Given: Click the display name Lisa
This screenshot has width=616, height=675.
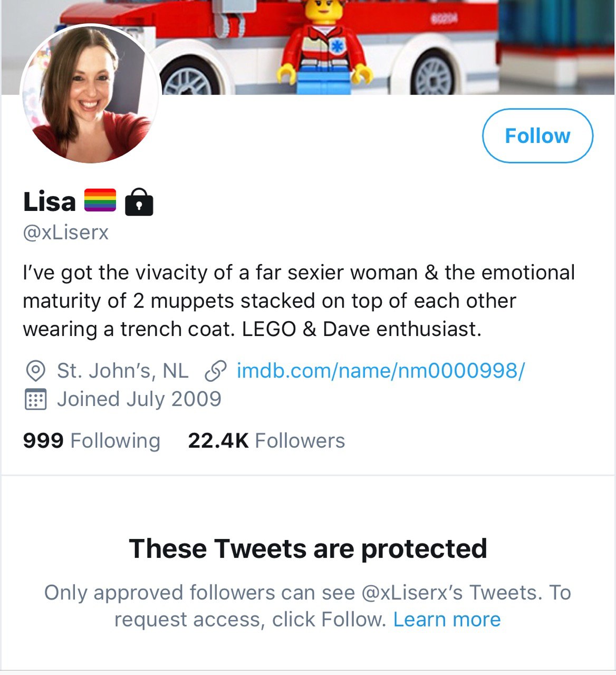Looking at the screenshot, I should (x=50, y=201).
